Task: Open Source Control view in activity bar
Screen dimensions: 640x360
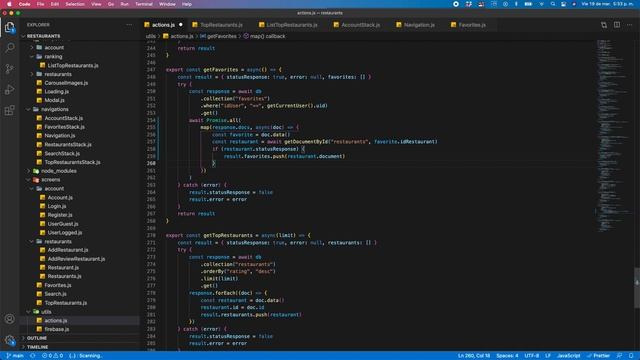Action: click(x=9, y=69)
